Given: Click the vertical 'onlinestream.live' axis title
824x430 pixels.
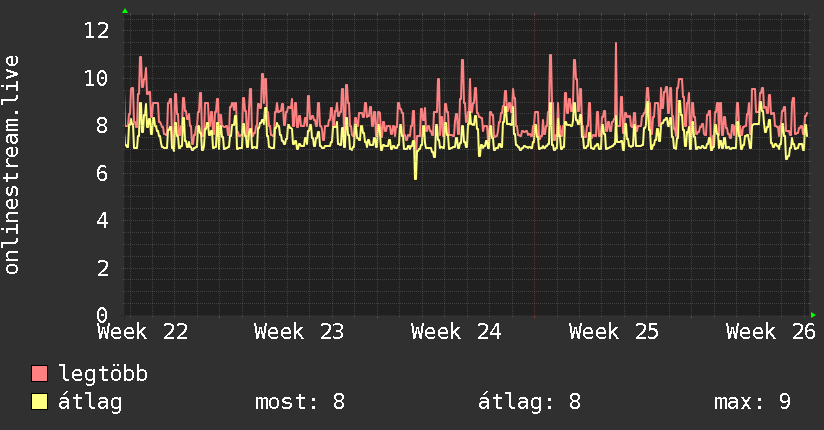Looking at the screenshot, I should (11, 165).
